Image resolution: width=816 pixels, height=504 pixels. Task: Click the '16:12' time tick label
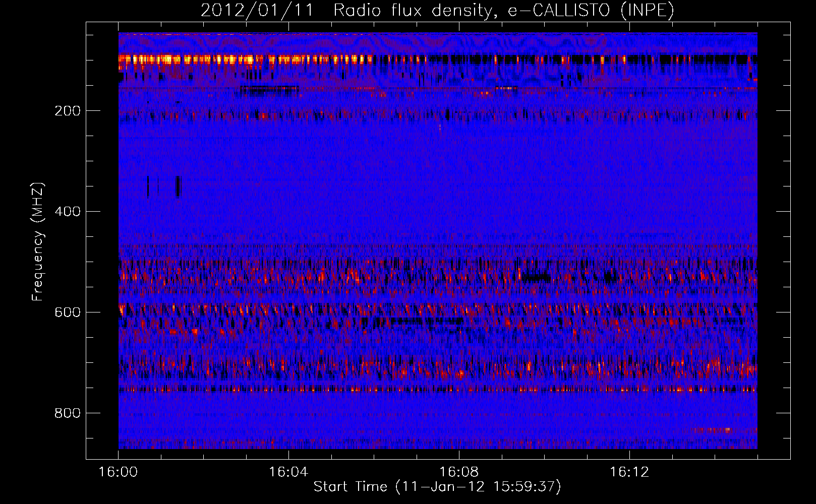tap(629, 472)
